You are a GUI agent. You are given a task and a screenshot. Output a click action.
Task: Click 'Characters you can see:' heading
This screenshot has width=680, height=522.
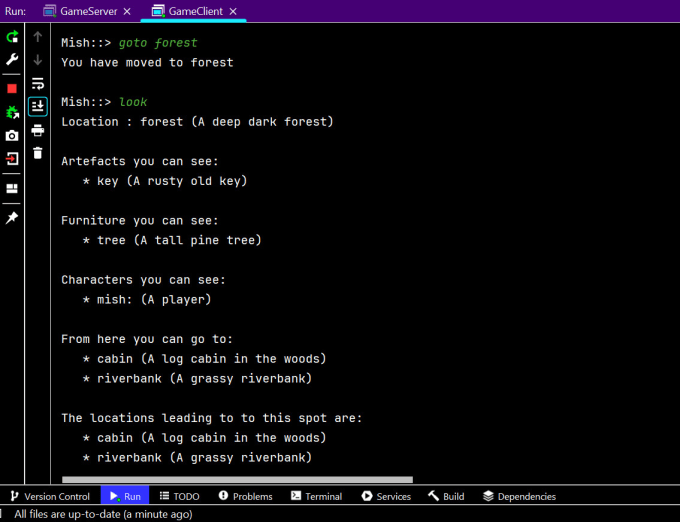pos(144,280)
